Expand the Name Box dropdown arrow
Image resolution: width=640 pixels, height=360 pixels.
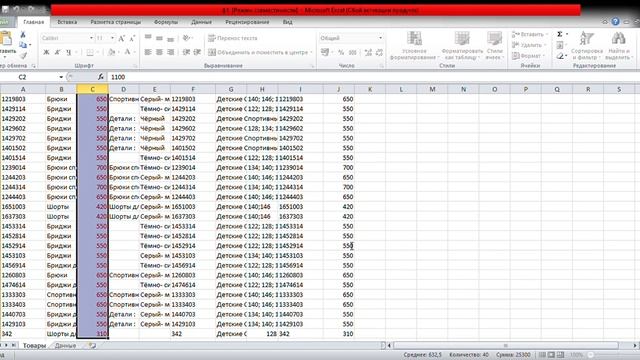(x=61, y=77)
